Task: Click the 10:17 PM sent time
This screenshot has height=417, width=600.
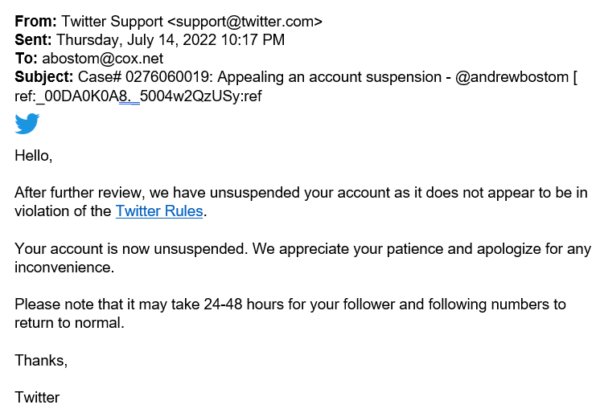Action: click(253, 40)
